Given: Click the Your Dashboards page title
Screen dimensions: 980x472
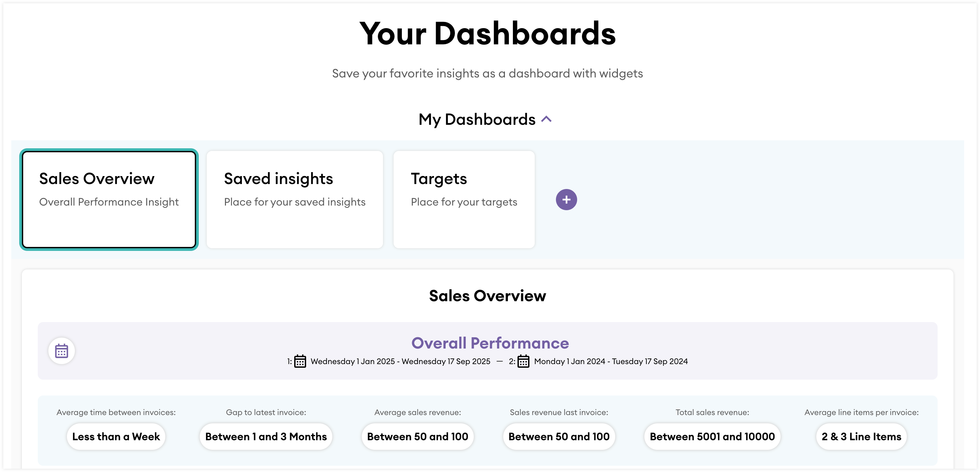Looking at the screenshot, I should point(487,34).
